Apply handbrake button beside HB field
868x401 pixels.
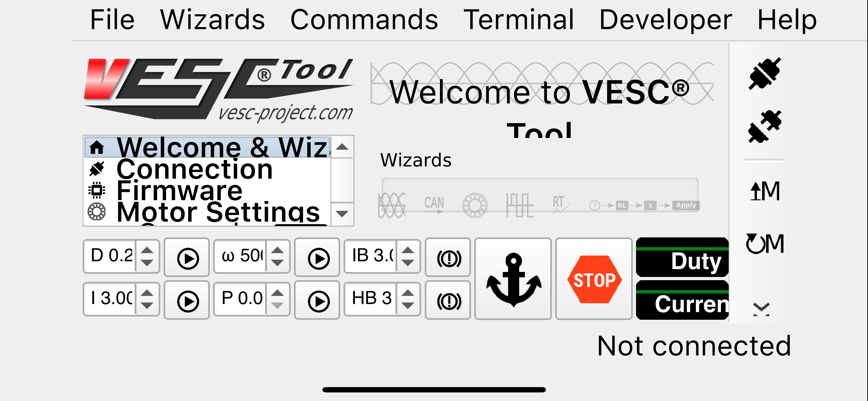pyautogui.click(x=448, y=300)
